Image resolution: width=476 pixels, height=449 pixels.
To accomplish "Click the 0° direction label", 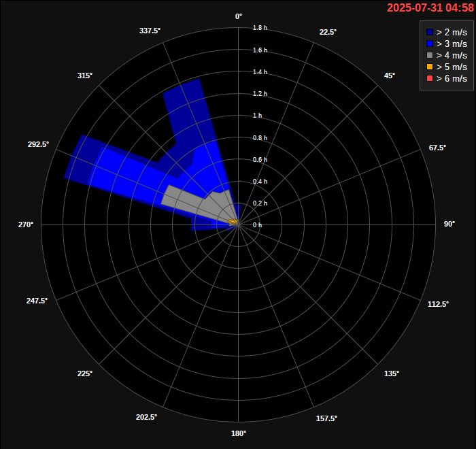I will point(239,16).
